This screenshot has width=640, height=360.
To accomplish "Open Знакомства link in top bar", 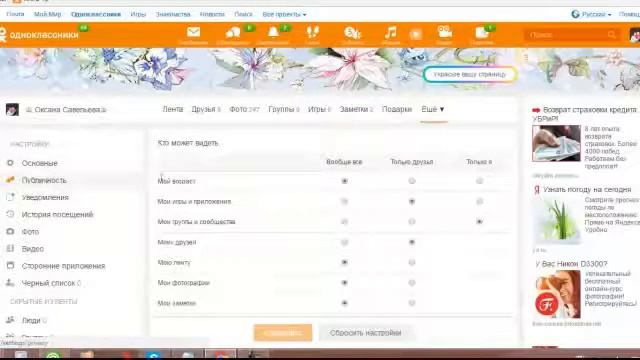I will [173, 14].
